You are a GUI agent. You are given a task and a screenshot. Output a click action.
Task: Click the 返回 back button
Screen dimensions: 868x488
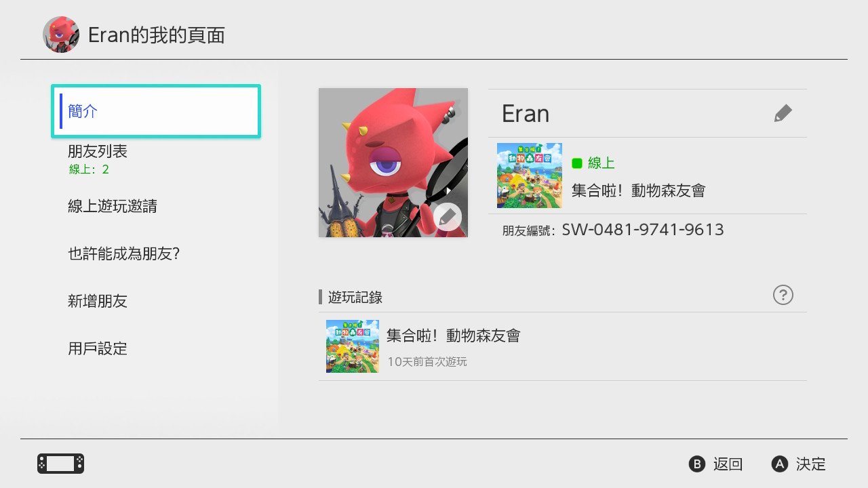716,464
